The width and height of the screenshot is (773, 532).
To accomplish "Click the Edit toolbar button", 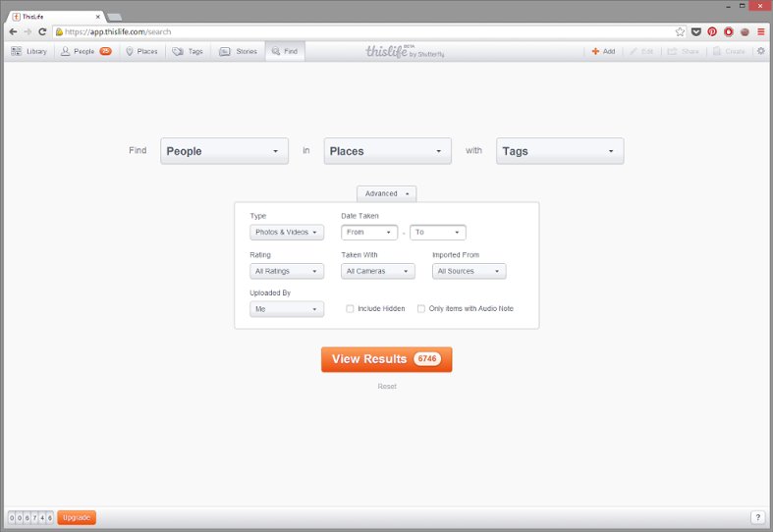I will click(x=641, y=51).
